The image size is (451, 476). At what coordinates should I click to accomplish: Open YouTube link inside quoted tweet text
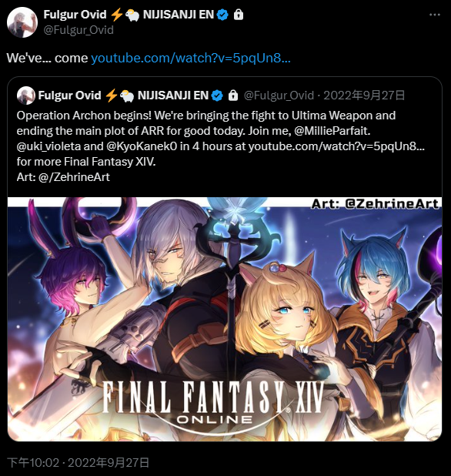coord(336,146)
